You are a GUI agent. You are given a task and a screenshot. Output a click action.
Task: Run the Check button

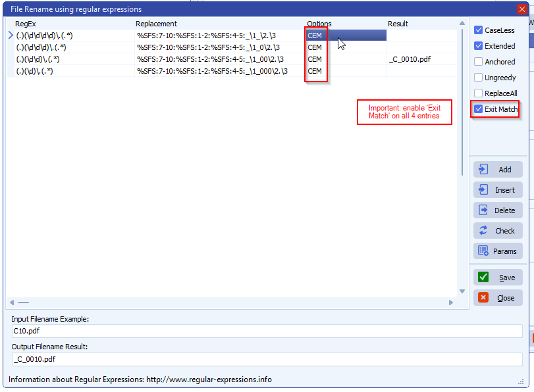tap(498, 231)
